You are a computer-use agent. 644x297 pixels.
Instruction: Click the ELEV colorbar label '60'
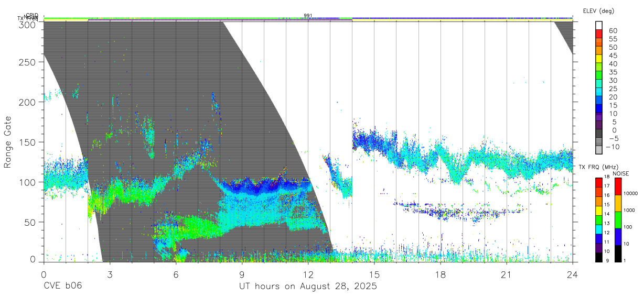click(613, 31)
